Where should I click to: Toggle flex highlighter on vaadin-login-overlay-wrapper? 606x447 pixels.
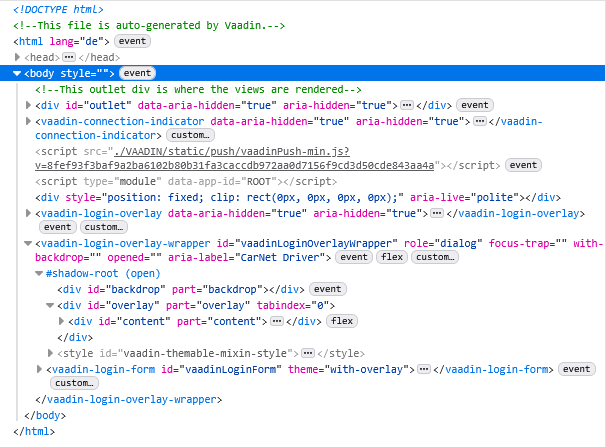click(390, 257)
